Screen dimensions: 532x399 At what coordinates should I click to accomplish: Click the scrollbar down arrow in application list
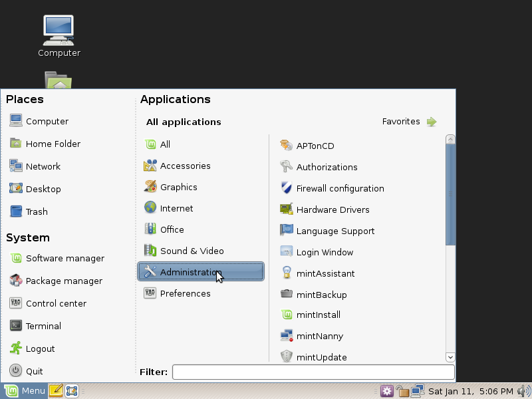(x=450, y=357)
